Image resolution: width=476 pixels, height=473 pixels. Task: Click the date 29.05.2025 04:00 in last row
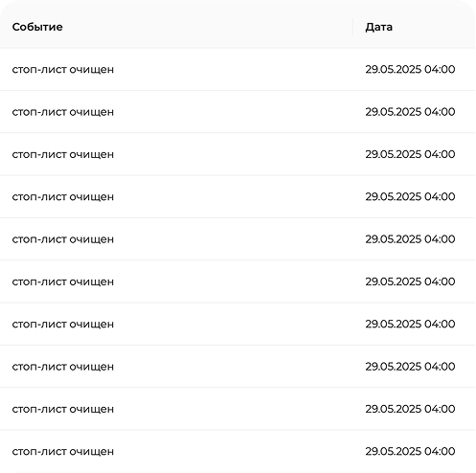410,451
